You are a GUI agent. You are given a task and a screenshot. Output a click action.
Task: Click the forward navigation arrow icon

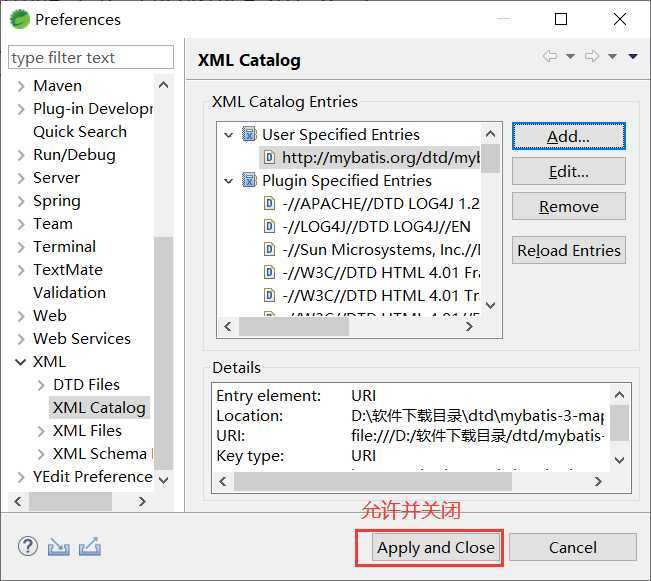pos(591,57)
